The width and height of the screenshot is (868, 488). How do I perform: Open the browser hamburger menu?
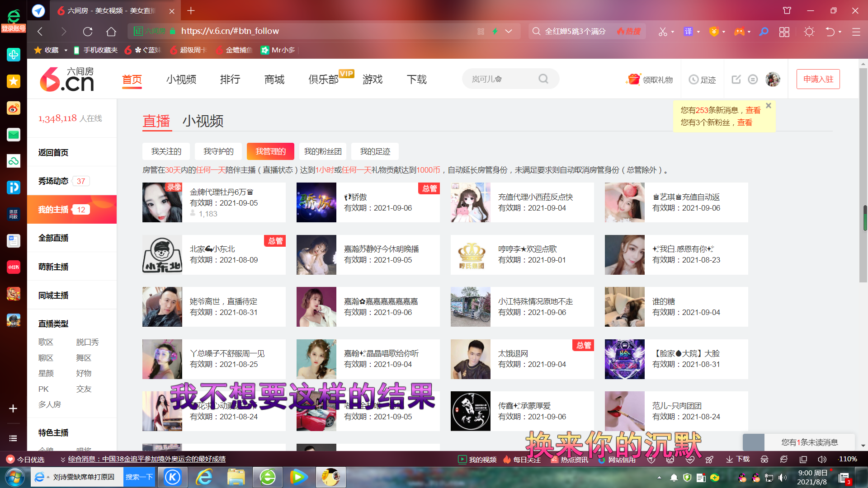click(x=856, y=32)
